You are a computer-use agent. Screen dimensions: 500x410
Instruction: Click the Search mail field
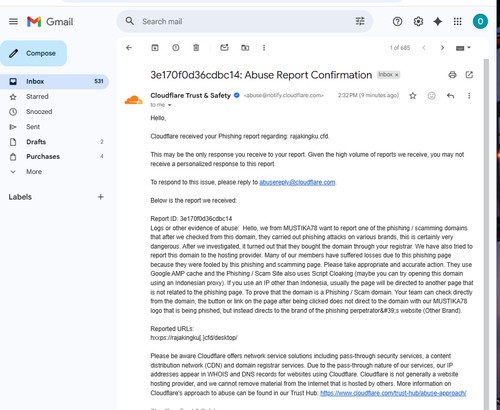(245, 22)
